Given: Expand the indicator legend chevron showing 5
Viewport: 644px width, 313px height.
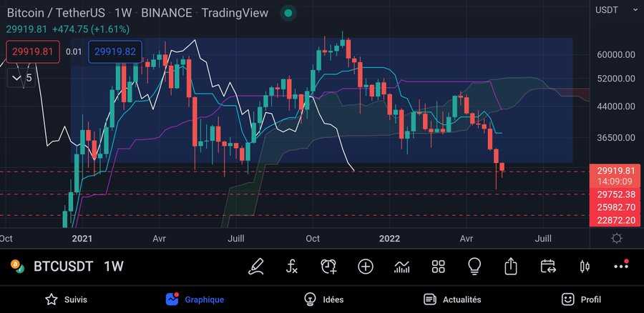Looking at the screenshot, I should pyautogui.click(x=22, y=78).
